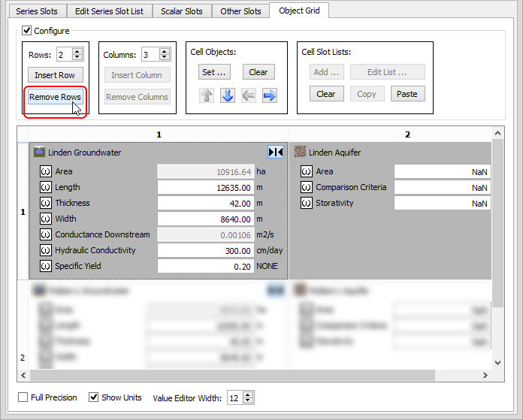Decrease the Columns count with down arrow

[163, 58]
